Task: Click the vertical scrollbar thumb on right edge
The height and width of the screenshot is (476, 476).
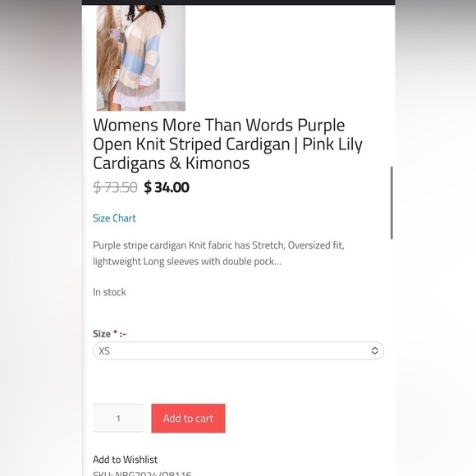Action: click(x=391, y=203)
